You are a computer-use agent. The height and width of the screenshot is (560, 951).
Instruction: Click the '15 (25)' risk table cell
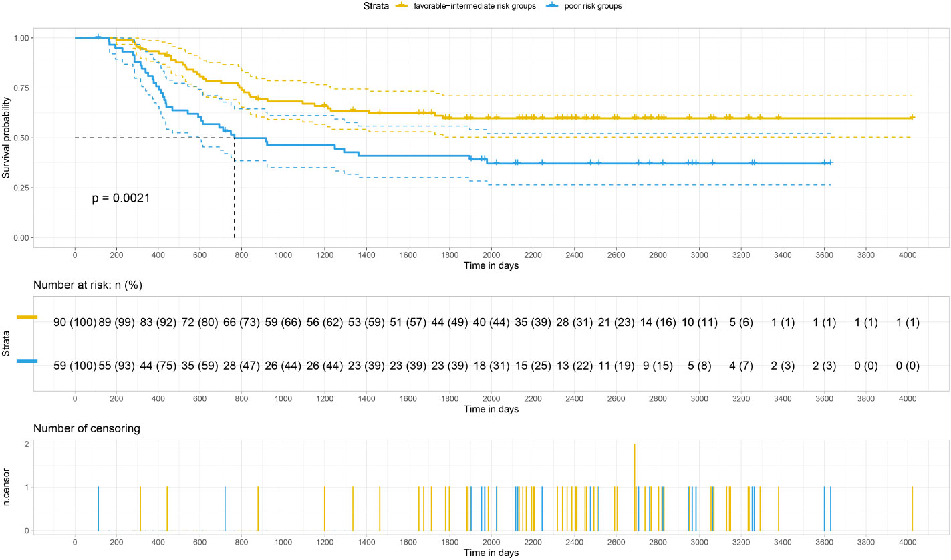tap(533, 366)
